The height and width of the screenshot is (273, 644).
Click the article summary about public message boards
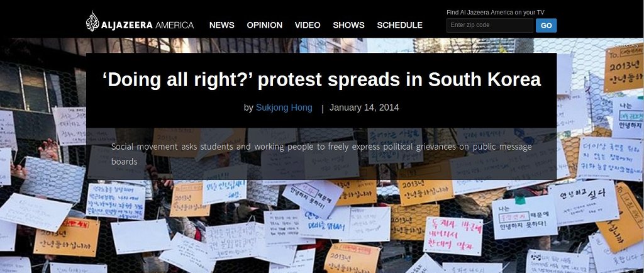(321, 154)
